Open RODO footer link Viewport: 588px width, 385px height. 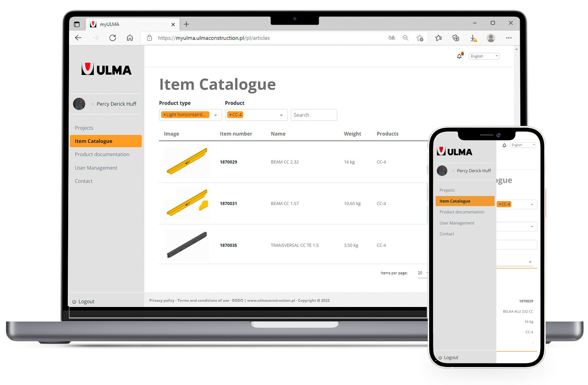click(238, 300)
